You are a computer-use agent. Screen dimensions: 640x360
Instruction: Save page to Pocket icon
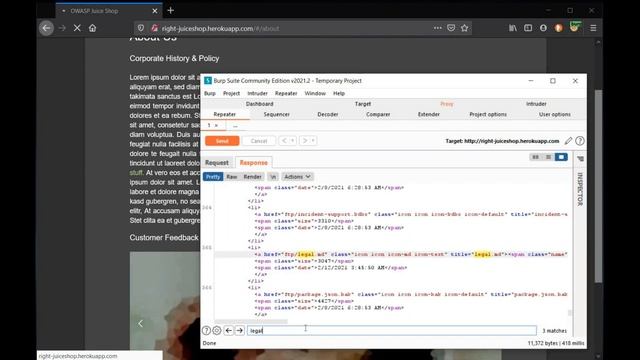pyautogui.click(x=451, y=28)
